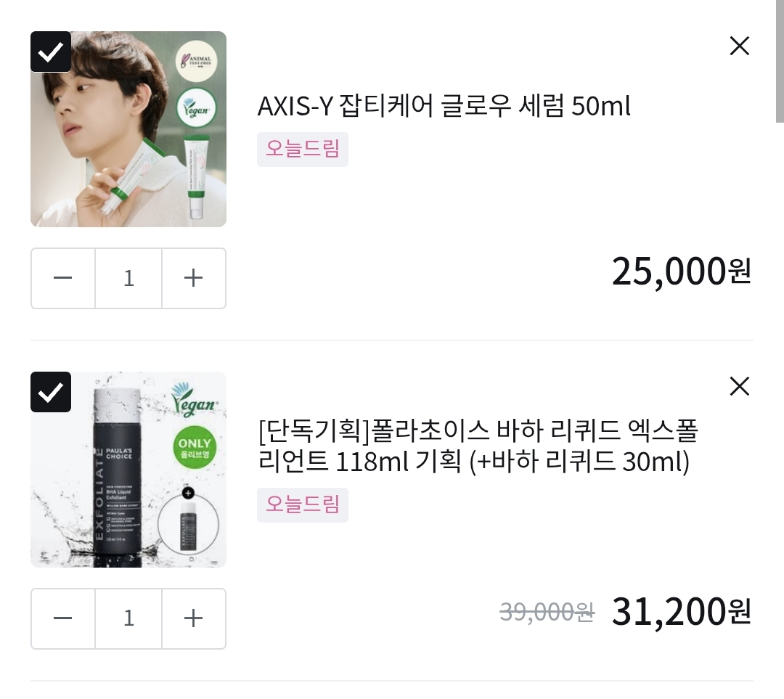Click the Paula's Choice quantity field

[128, 618]
